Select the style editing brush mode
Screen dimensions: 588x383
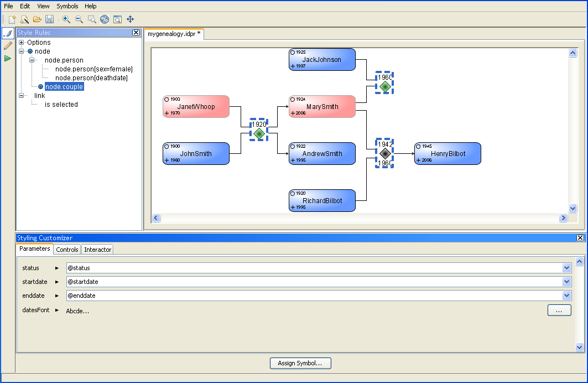(8, 34)
